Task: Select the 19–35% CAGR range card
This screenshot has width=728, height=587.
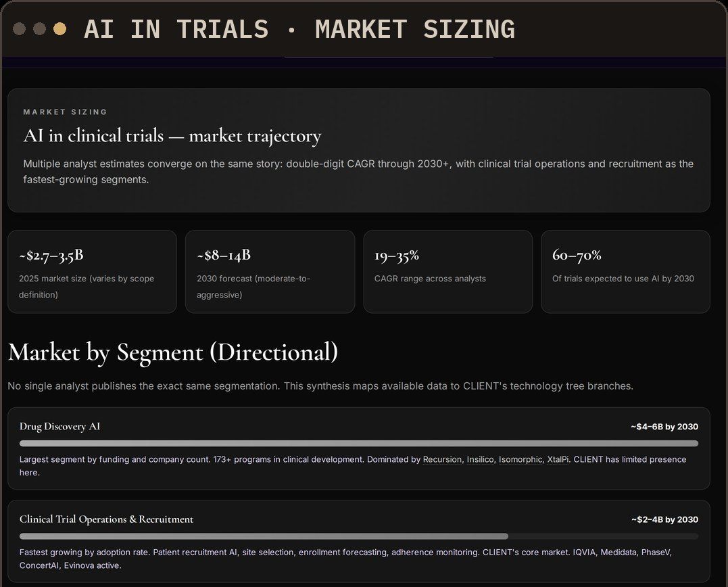Action: 448,272
